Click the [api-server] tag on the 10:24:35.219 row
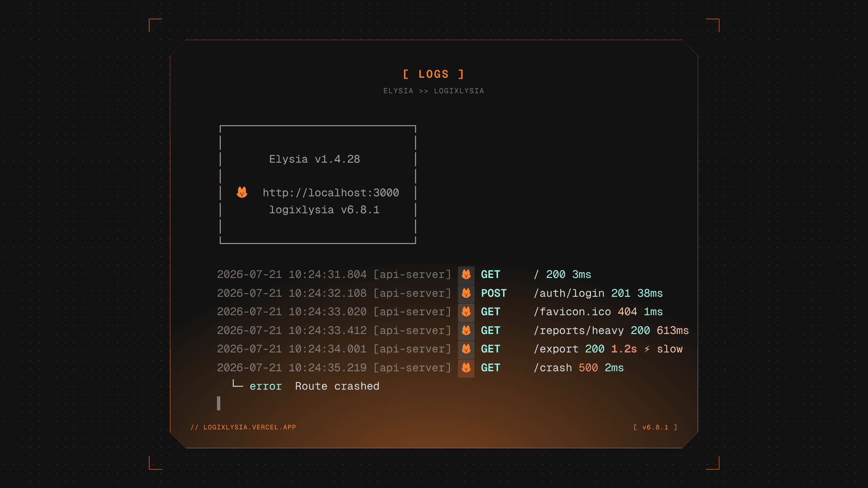 coord(412,368)
